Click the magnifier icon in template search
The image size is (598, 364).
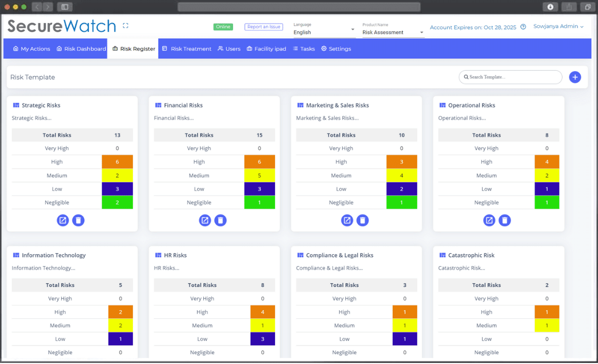pos(466,76)
